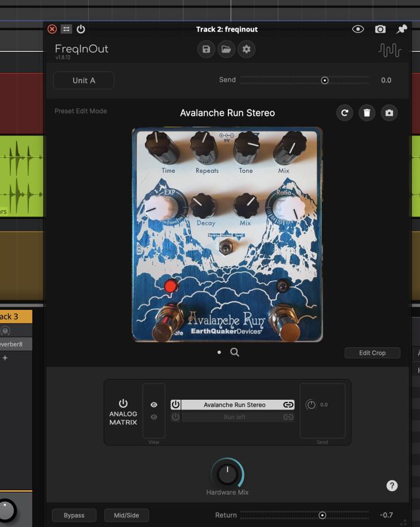The image size is (420, 527).
Task: Click Track 3 record arm circle icon
Action: click(x=5, y=331)
